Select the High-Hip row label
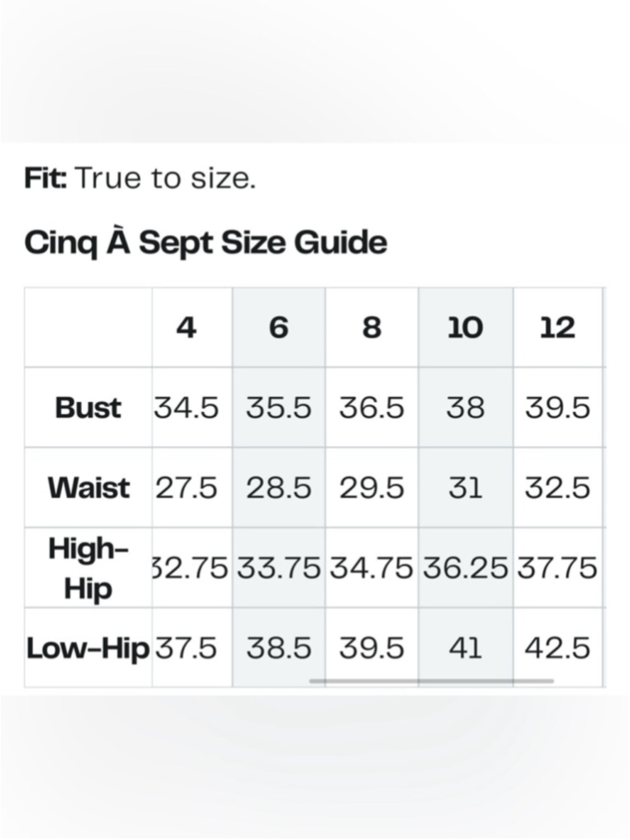The height and width of the screenshot is (840, 630). point(88,568)
